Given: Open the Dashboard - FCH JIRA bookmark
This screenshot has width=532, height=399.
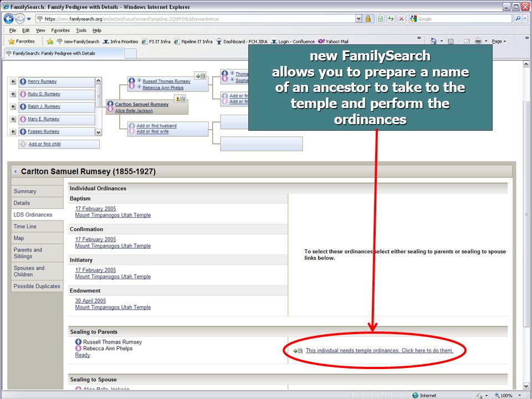Looking at the screenshot, I should point(242,42).
